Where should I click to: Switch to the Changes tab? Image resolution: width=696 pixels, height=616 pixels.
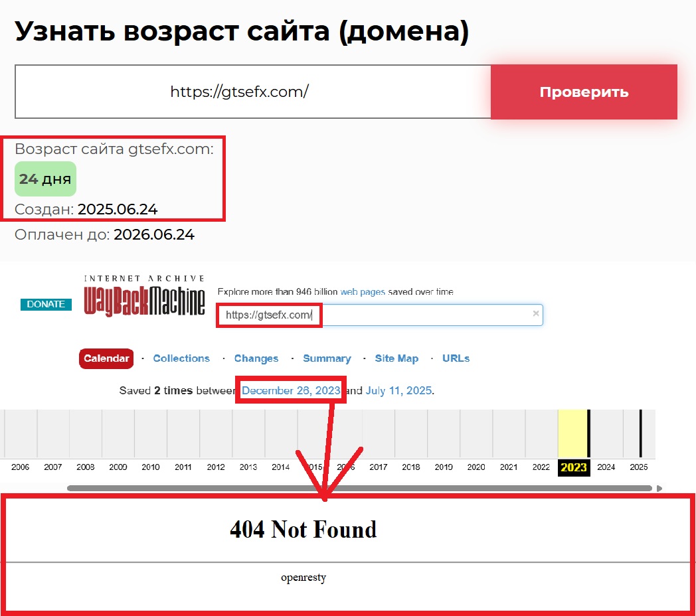(256, 358)
